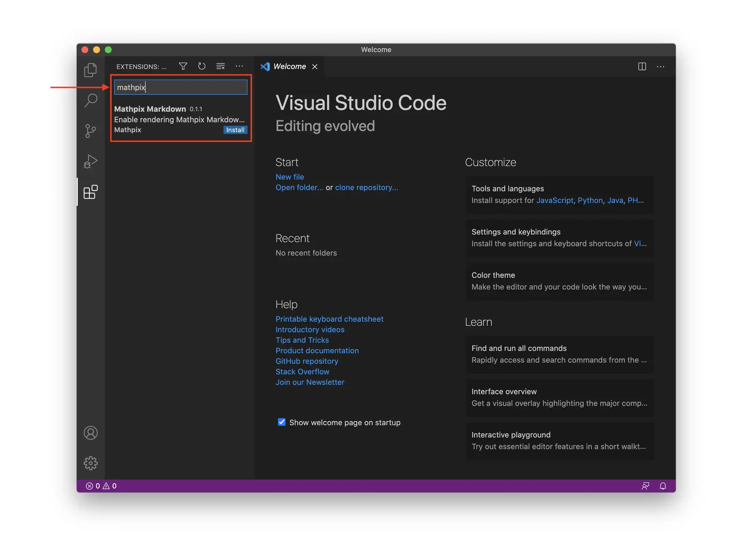Open the Search view in activity bar
Screen dimensions: 756x541
pyautogui.click(x=90, y=100)
